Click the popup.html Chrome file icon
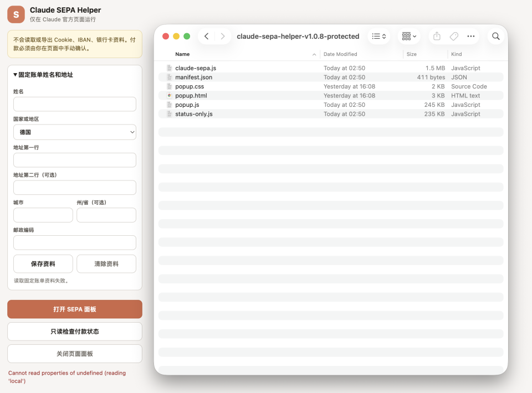The image size is (532, 393). pos(170,96)
